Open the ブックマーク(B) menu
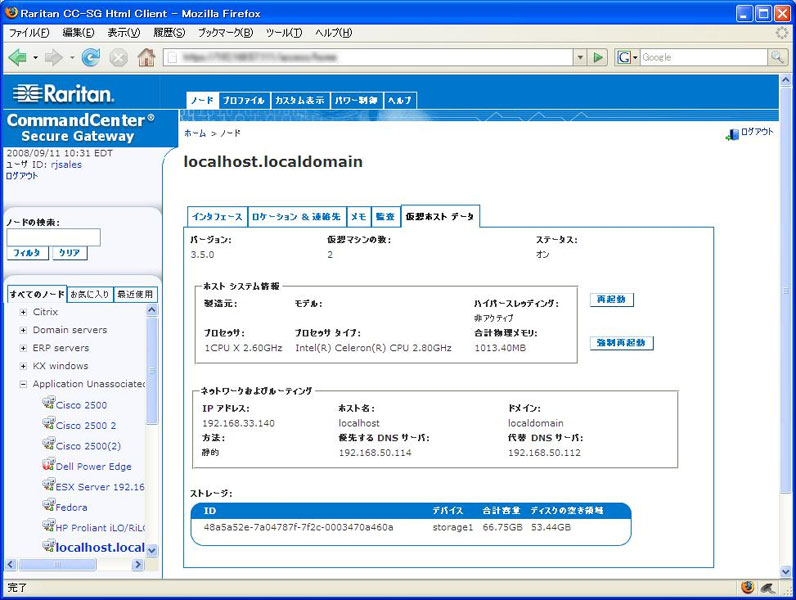796x600 pixels. point(225,33)
